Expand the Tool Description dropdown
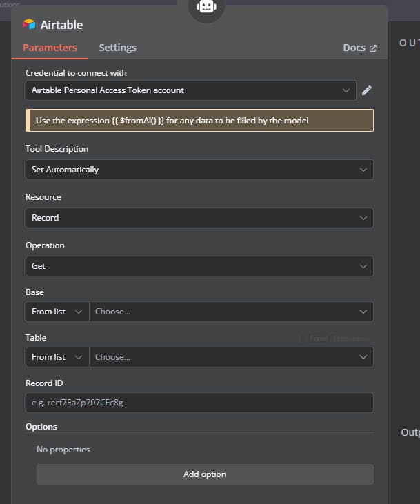This screenshot has height=504, width=420. (x=199, y=170)
